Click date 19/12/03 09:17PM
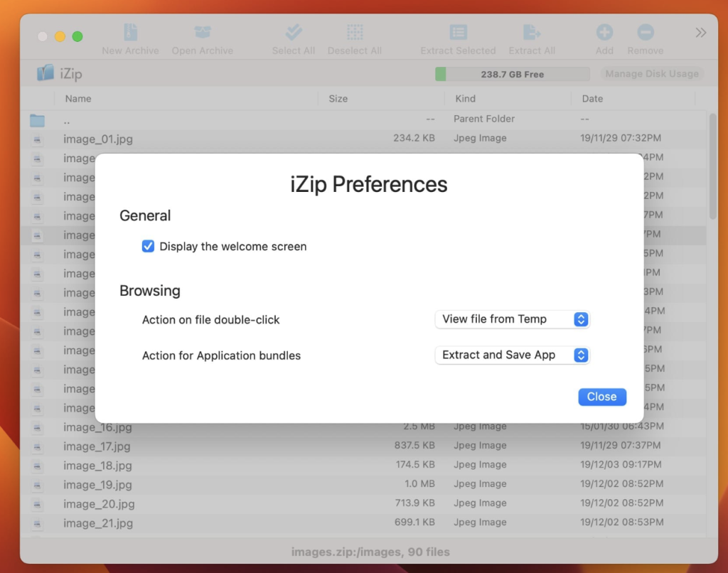 coord(621,464)
